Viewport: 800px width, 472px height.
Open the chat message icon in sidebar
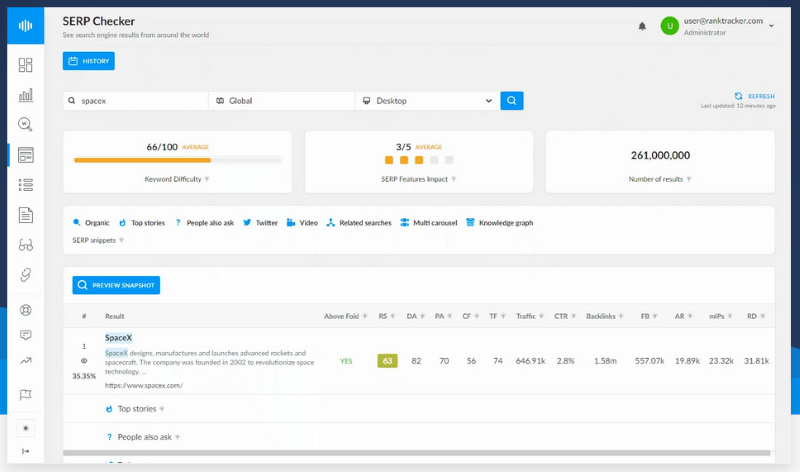tap(26, 335)
